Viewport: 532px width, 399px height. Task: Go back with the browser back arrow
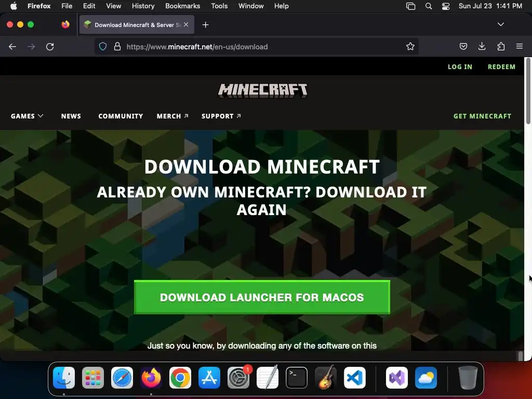[x=12, y=47]
